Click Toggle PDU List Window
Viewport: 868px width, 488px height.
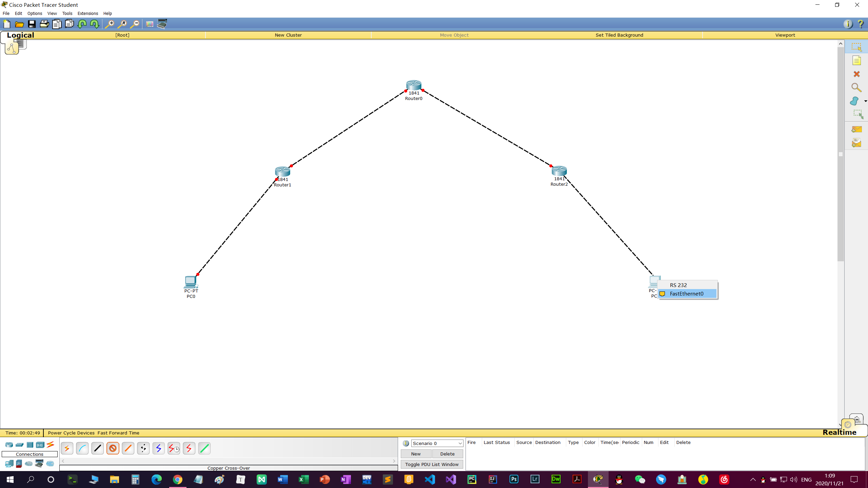click(432, 464)
